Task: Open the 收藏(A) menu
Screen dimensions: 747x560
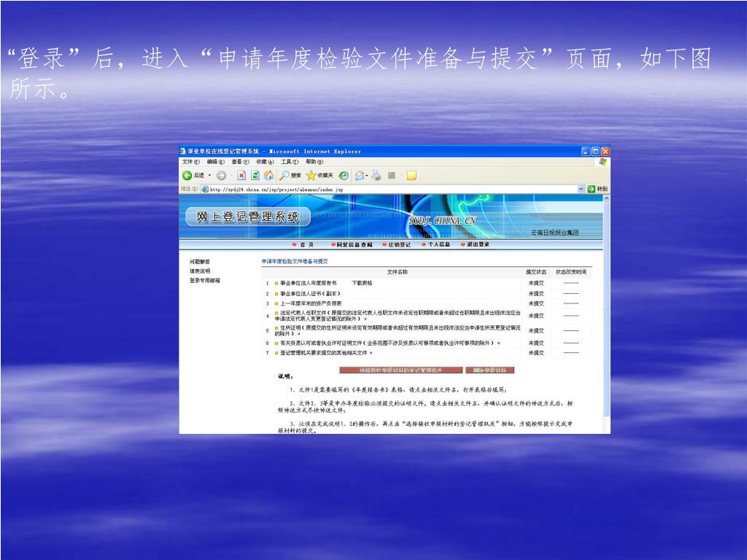Action: coord(265,162)
